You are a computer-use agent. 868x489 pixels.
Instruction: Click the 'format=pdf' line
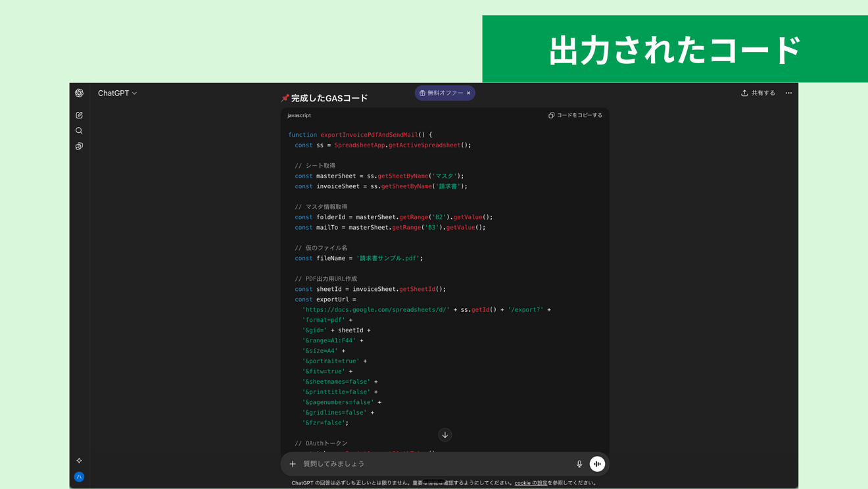[x=327, y=321]
